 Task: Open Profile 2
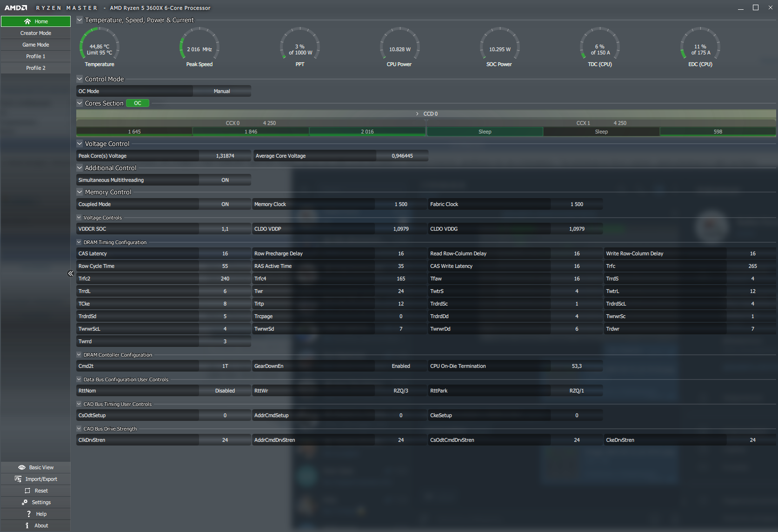coord(36,68)
